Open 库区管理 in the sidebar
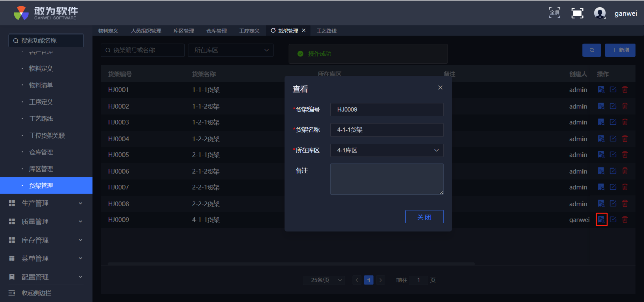The width and height of the screenshot is (644, 302). (41, 169)
